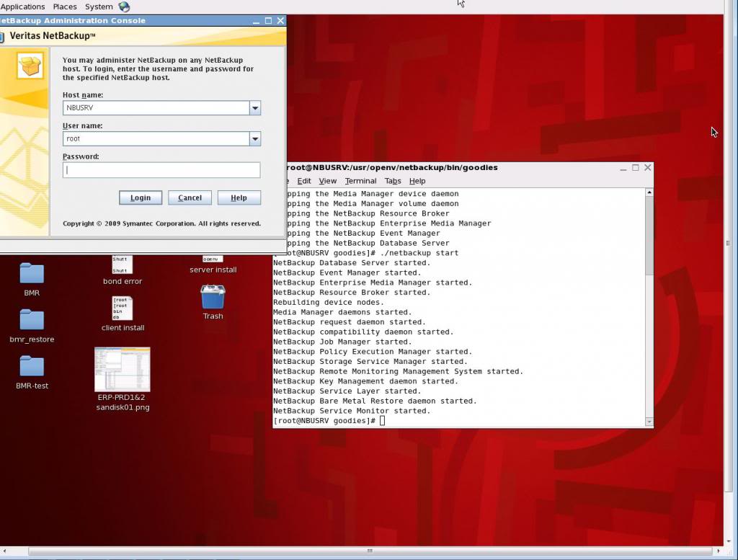Click 'NetBackup Service Layer started.' line
The image size is (738, 560).
click(347, 391)
